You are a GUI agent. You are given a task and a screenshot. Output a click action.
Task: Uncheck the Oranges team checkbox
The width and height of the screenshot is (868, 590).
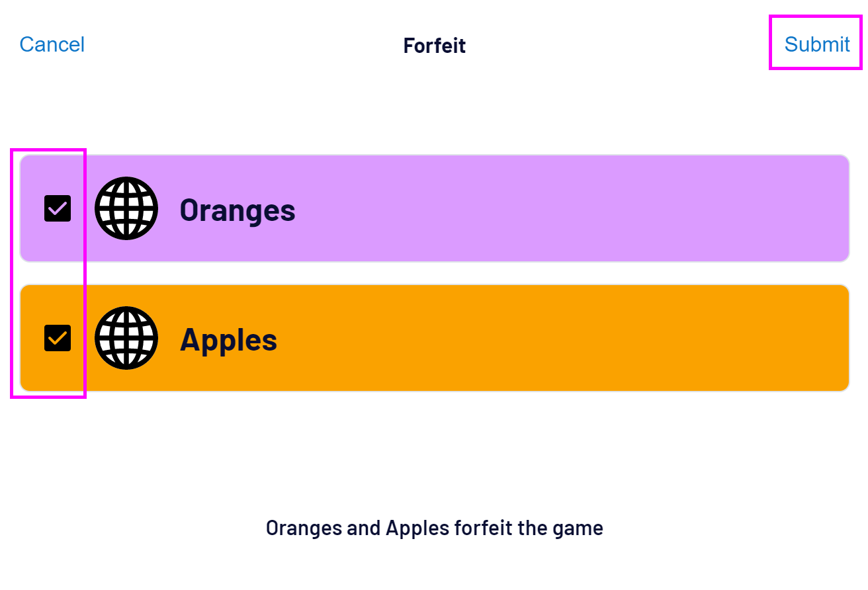pyautogui.click(x=58, y=208)
